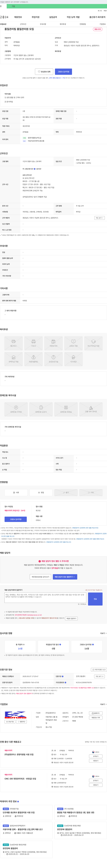Click the 고용24 logo
107x868 pixels.
[4, 17]
